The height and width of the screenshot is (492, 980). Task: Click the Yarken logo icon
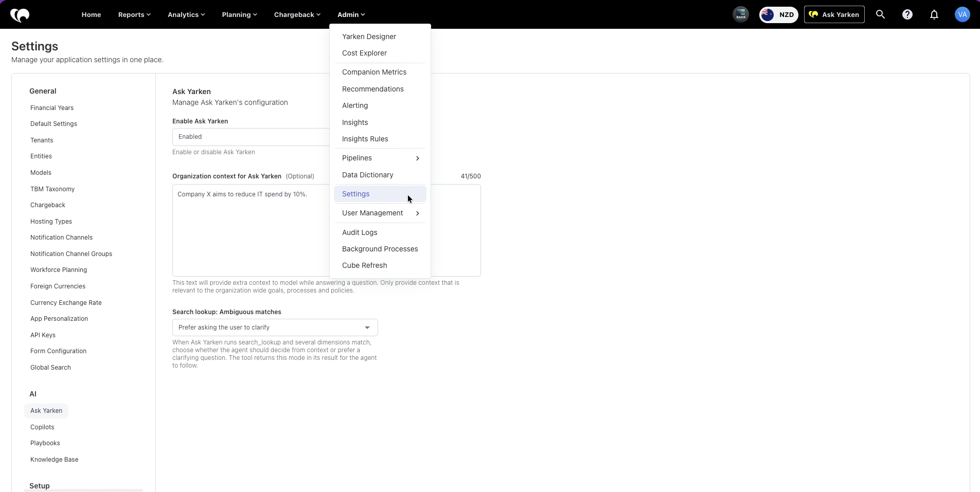[x=20, y=15]
